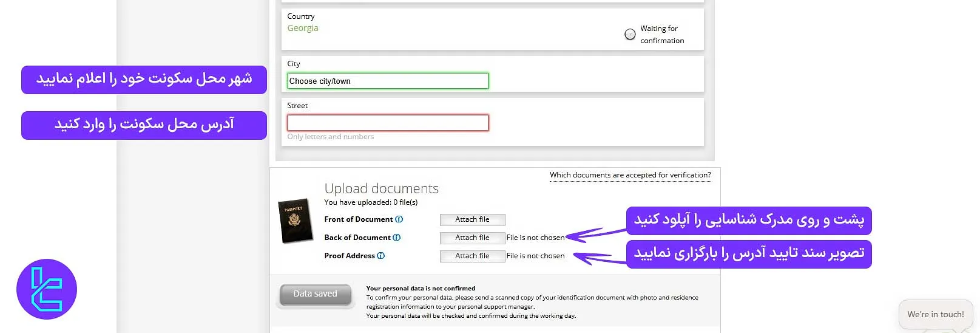The height and width of the screenshot is (333, 980).
Task: Click the purple label pointing to Proof Address
Action: tap(749, 253)
